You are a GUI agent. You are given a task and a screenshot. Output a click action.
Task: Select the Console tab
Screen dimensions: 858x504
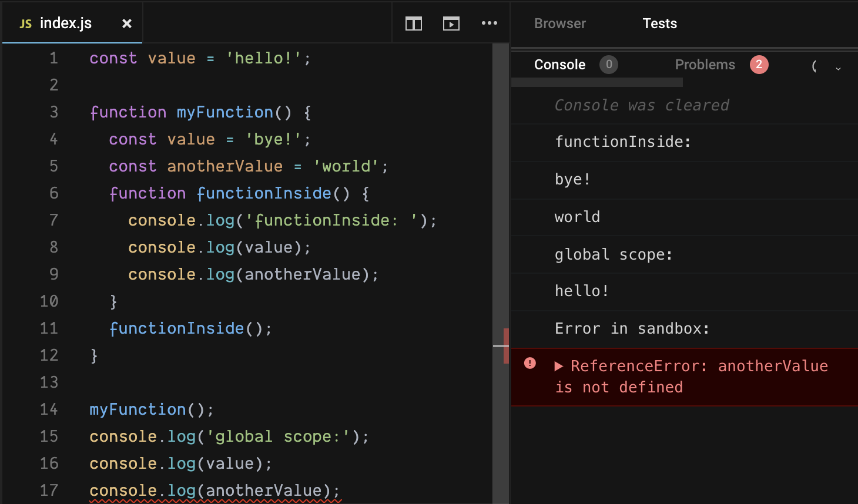559,65
